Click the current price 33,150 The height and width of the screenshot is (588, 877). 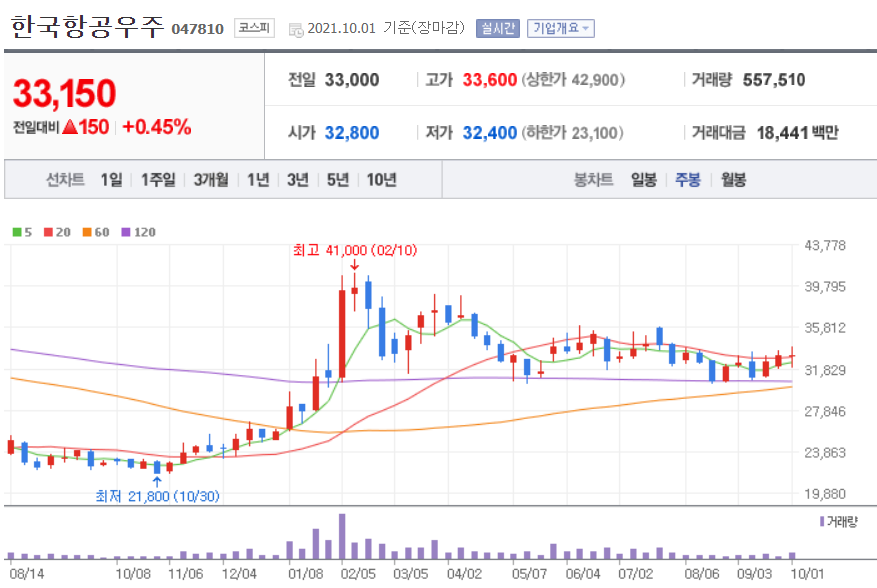pos(64,93)
